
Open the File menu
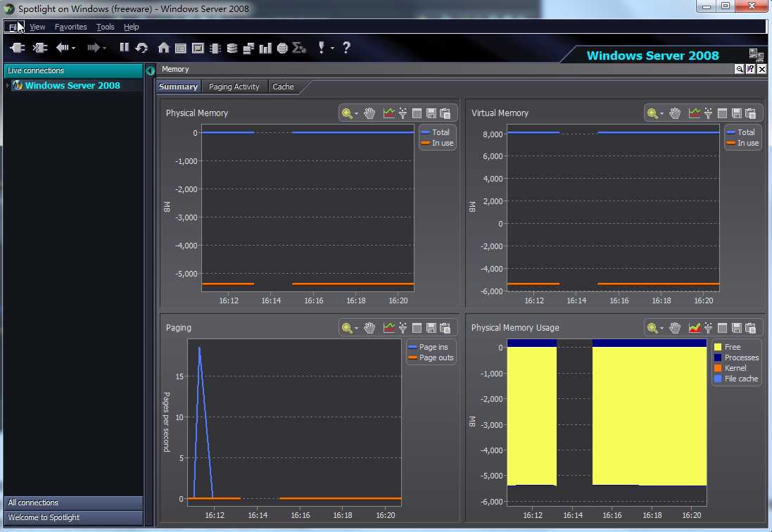pos(15,27)
